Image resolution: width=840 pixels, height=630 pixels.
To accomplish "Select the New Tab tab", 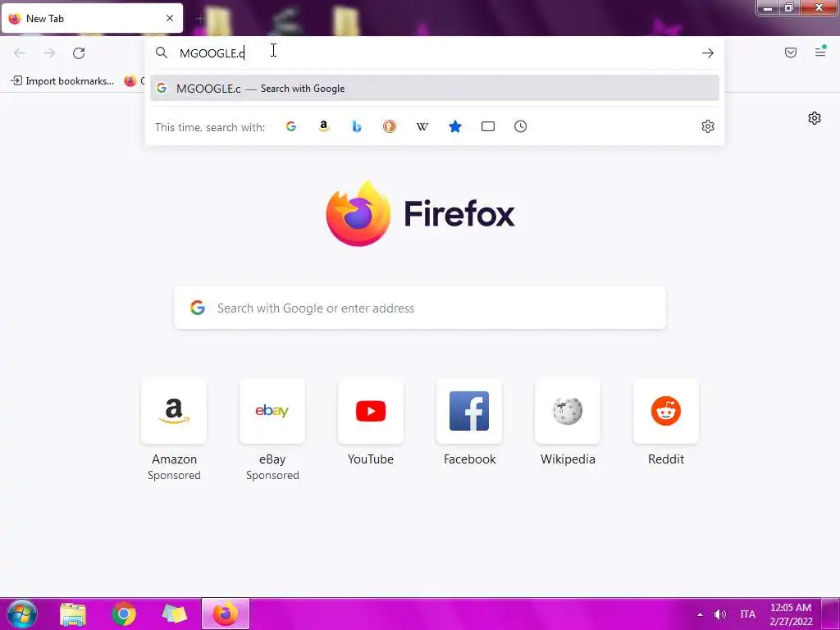I will click(x=92, y=18).
